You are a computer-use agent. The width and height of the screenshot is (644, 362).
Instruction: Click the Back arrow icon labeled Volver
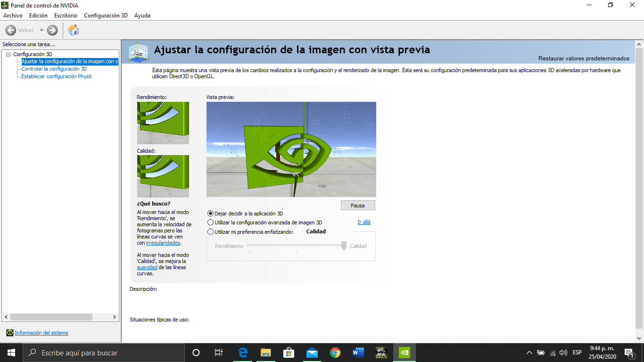[x=10, y=30]
